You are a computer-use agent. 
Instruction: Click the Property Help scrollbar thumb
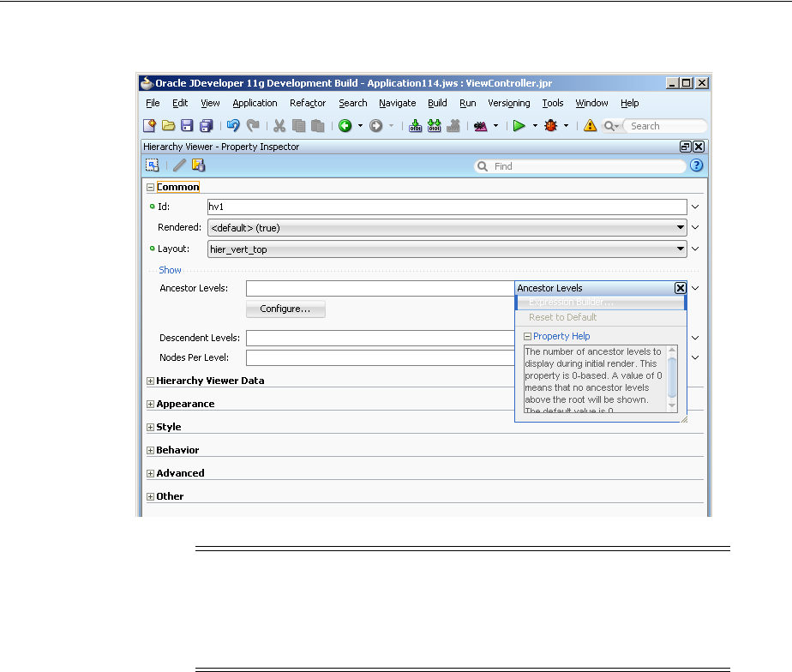[672, 377]
